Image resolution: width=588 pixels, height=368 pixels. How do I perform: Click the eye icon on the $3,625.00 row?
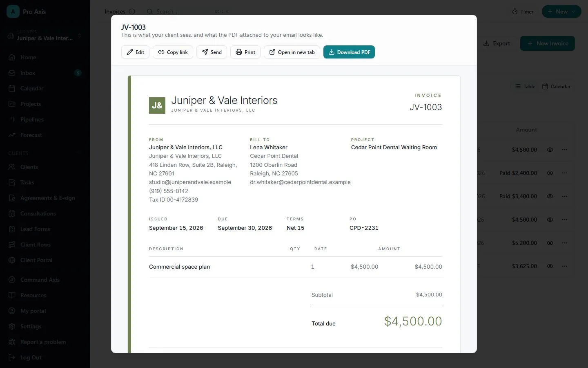click(x=550, y=266)
